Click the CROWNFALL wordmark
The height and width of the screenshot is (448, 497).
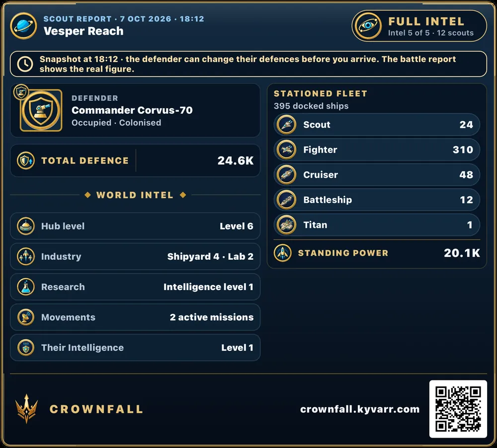pyautogui.click(x=96, y=409)
